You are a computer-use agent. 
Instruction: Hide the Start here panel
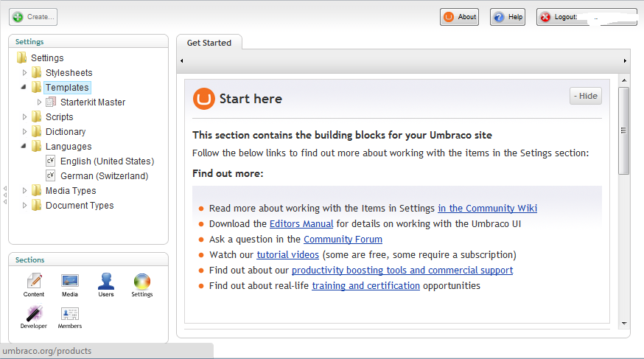point(586,96)
